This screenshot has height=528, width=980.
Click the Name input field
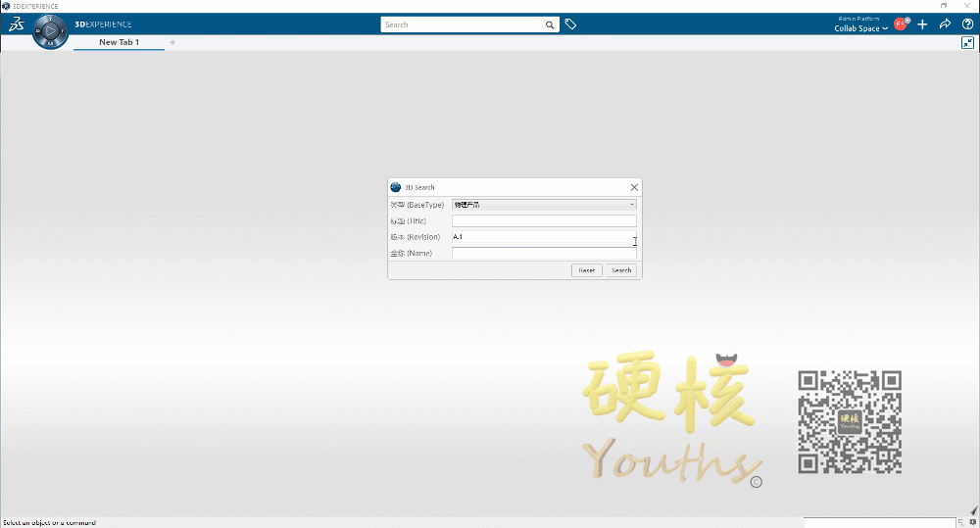(544, 254)
